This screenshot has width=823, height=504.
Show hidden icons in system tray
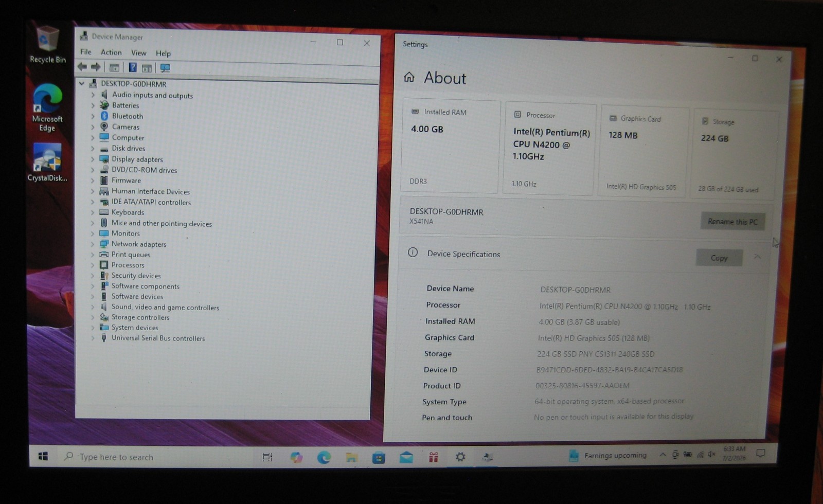[663, 455]
